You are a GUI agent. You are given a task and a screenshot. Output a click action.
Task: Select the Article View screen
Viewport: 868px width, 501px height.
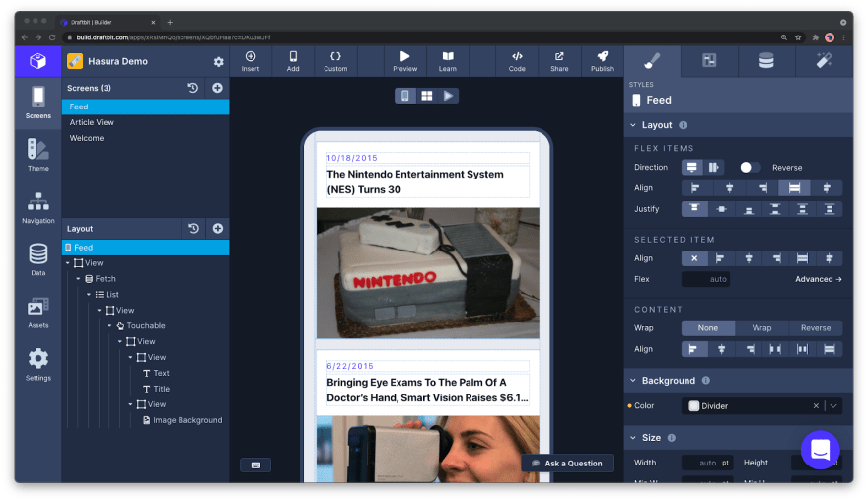[146, 122]
